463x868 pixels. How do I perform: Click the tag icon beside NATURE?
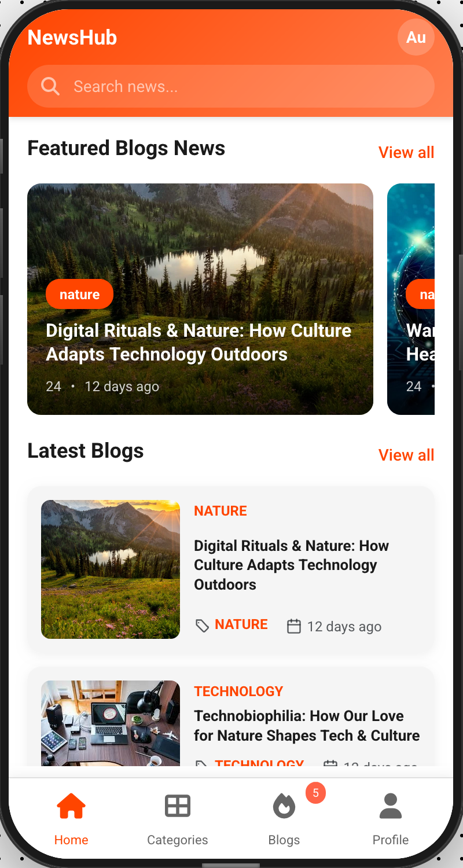[x=202, y=626]
